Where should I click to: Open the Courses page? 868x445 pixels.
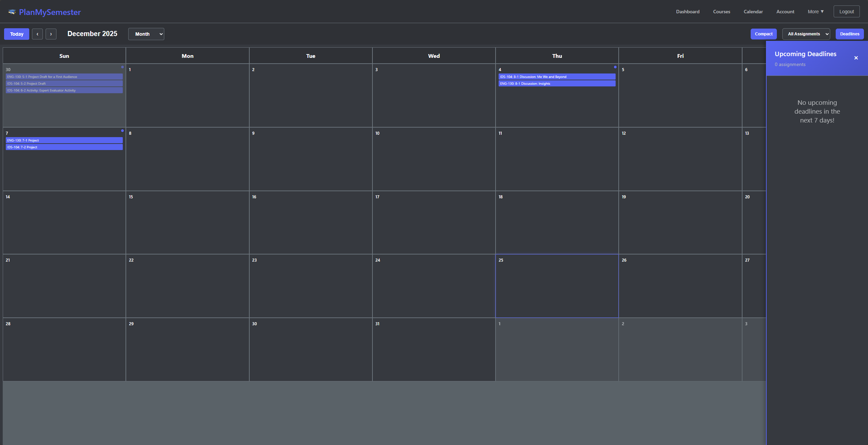tap(722, 11)
